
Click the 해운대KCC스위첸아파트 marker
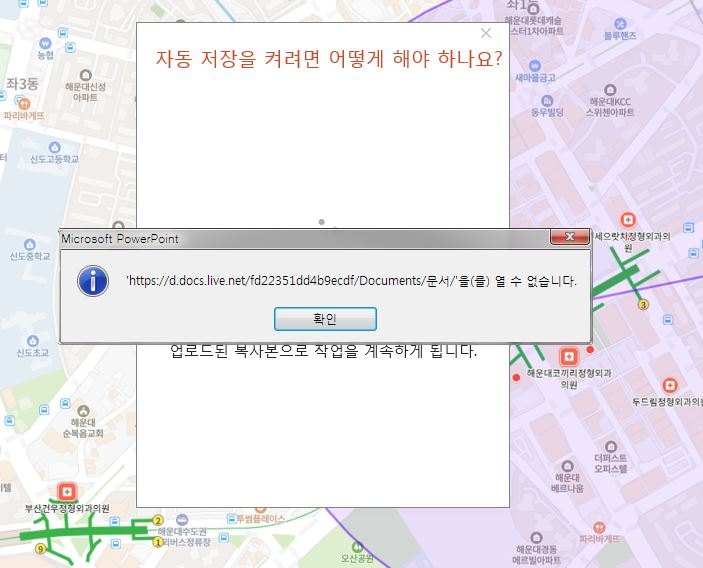tap(610, 90)
